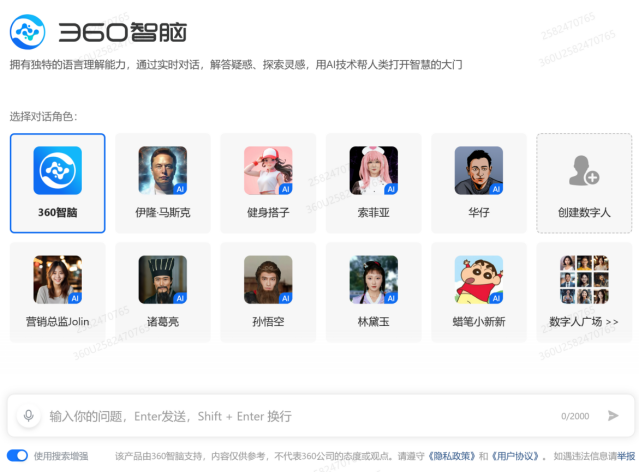The image size is (639, 473).
Task: Choose the 诸葛亮 character card
Action: (163, 292)
